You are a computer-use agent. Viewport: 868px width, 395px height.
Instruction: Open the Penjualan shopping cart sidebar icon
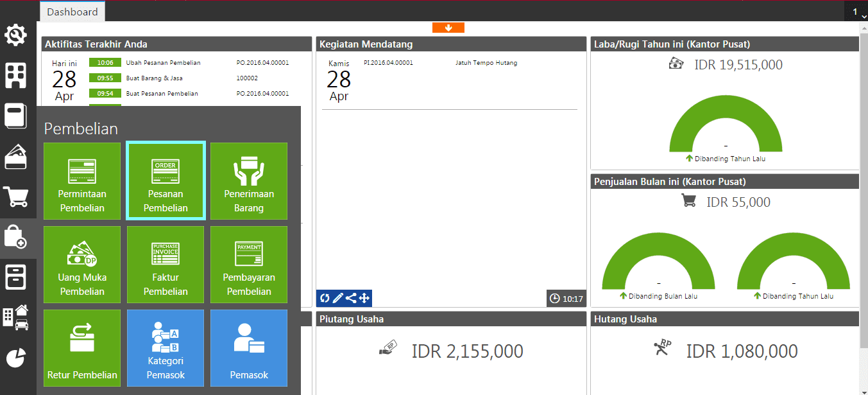(x=17, y=197)
